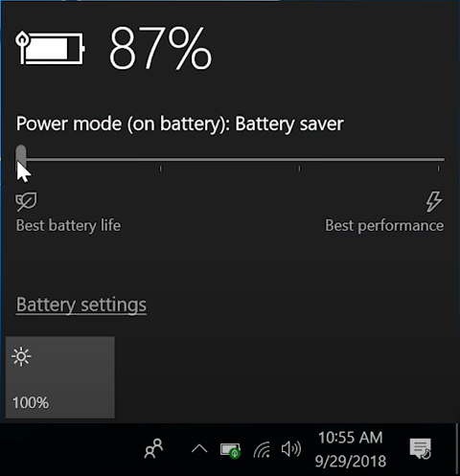Click the Power mode Battery saver heading
The image size is (460, 476).
180,124
